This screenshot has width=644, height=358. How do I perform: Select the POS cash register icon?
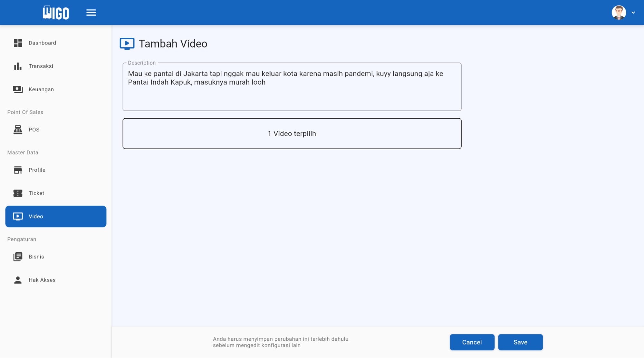17,130
